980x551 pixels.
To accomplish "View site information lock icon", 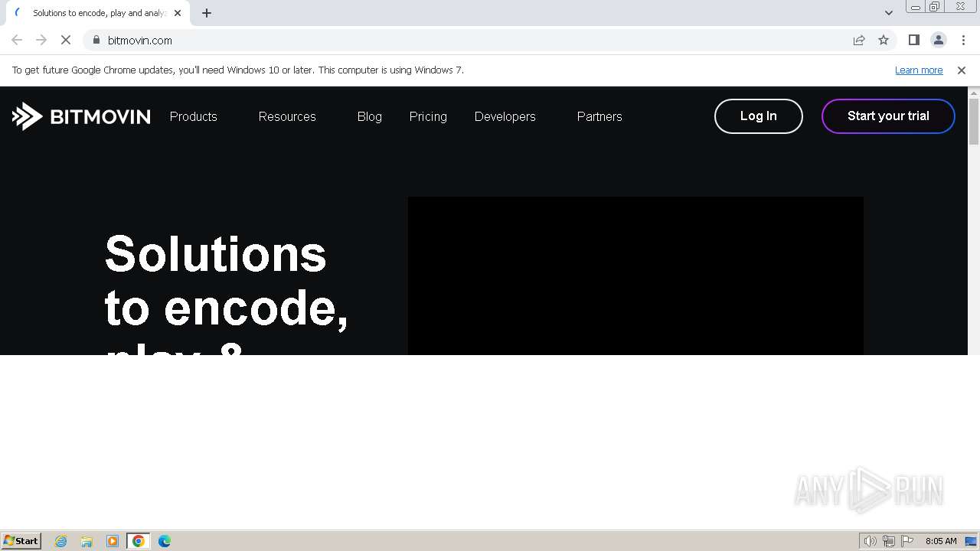I will 96,40.
